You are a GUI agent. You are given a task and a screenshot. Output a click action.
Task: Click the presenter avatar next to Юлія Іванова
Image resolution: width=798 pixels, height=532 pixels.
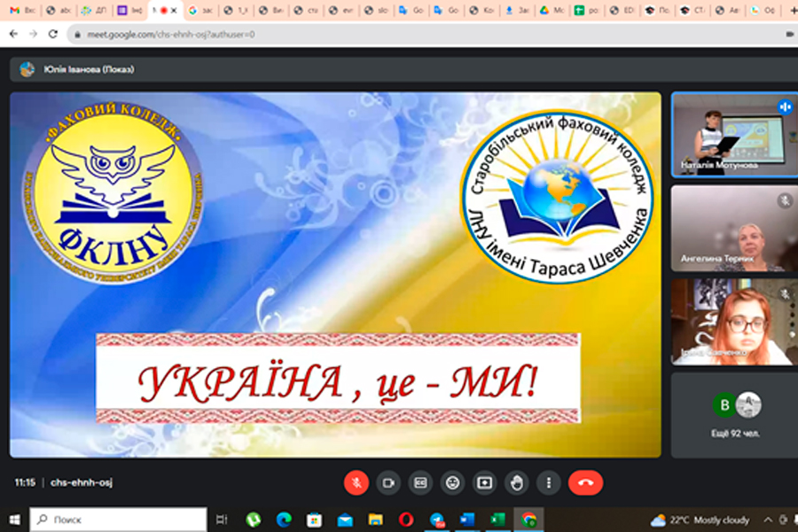click(27, 69)
